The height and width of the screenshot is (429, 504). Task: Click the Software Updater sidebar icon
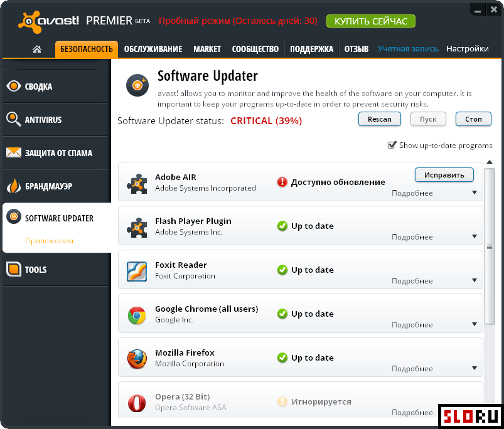14,216
